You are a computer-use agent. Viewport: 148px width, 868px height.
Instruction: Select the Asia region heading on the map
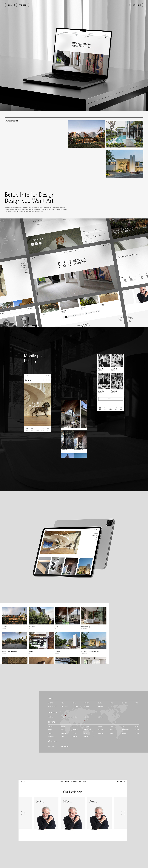point(50,698)
